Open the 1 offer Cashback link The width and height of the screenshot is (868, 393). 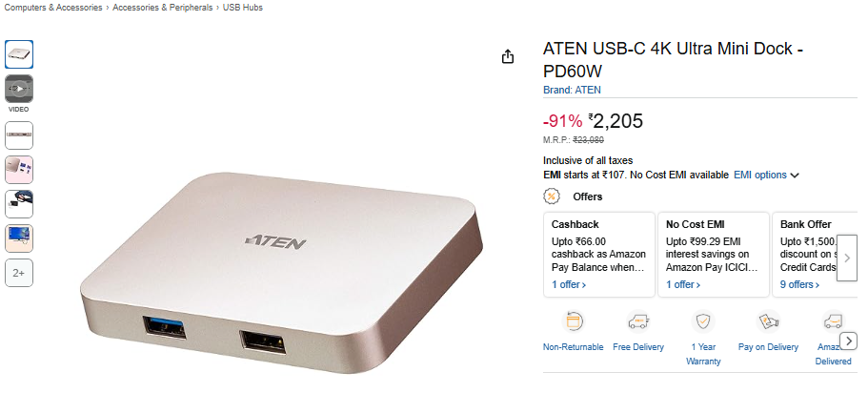(569, 284)
